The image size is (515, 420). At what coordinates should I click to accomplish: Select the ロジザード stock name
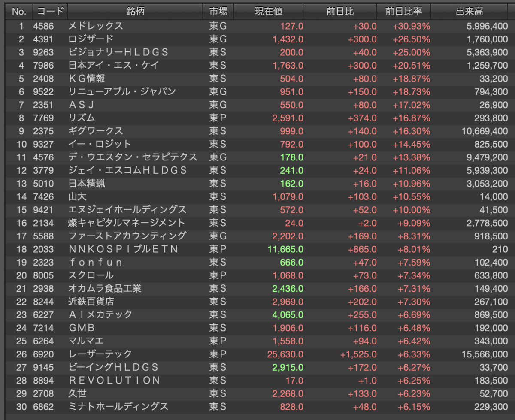[x=91, y=39]
